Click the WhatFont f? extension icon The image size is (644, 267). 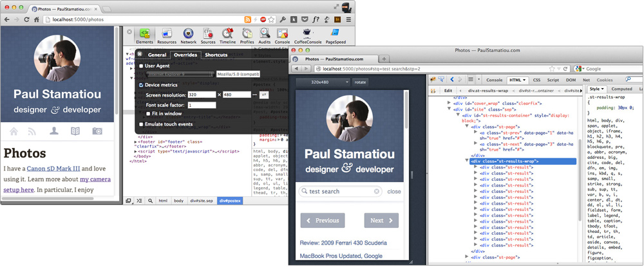pyautogui.click(x=316, y=19)
